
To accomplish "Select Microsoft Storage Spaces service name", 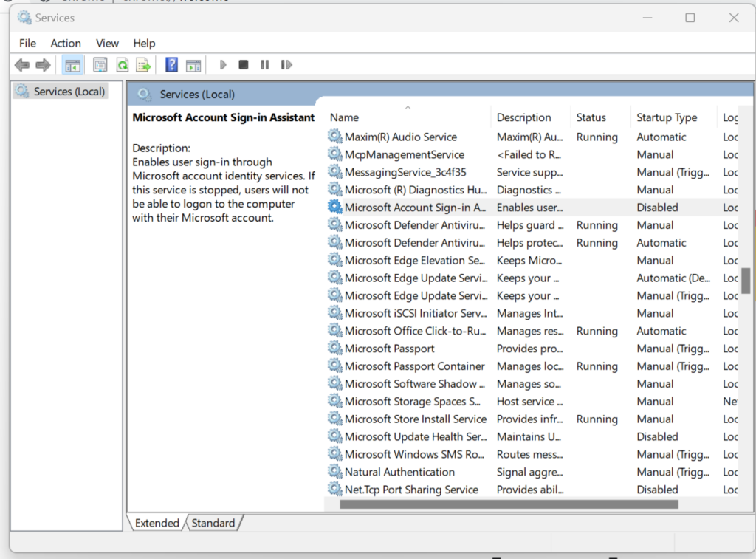I will [413, 401].
